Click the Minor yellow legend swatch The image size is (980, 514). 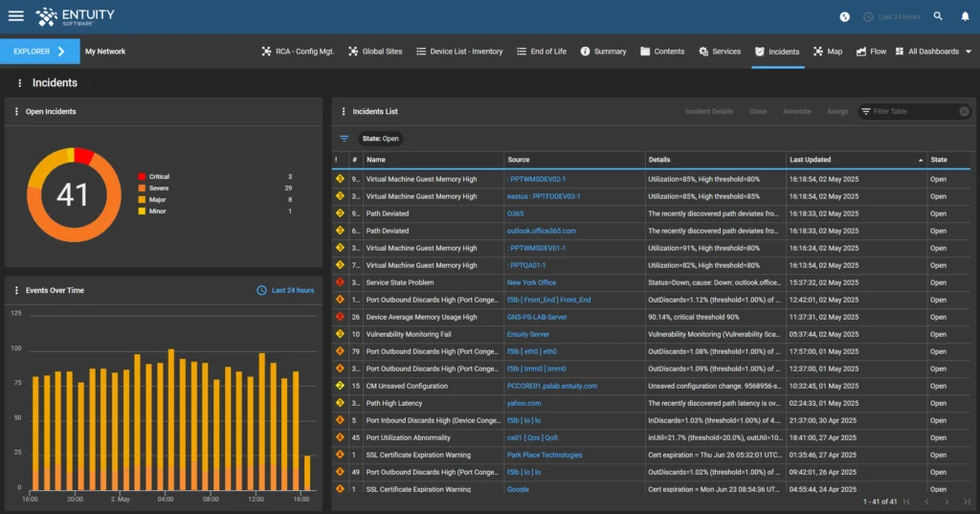[x=142, y=211]
